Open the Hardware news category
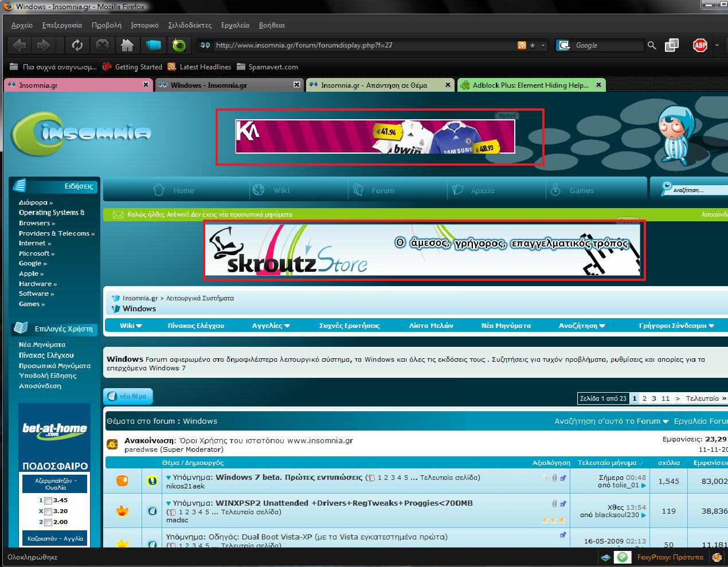 pos(37,284)
